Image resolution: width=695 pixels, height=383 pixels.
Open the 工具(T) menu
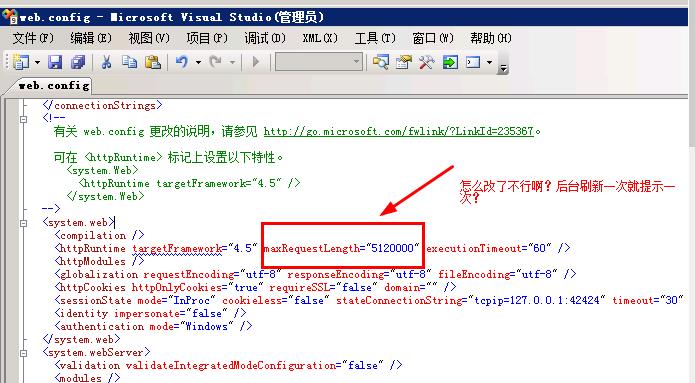(375, 38)
